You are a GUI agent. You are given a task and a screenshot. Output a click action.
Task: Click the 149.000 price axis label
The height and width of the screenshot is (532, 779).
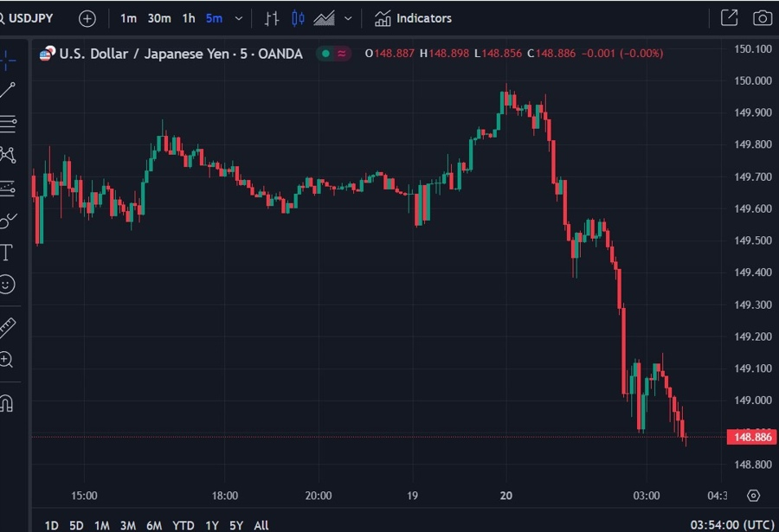pos(753,401)
